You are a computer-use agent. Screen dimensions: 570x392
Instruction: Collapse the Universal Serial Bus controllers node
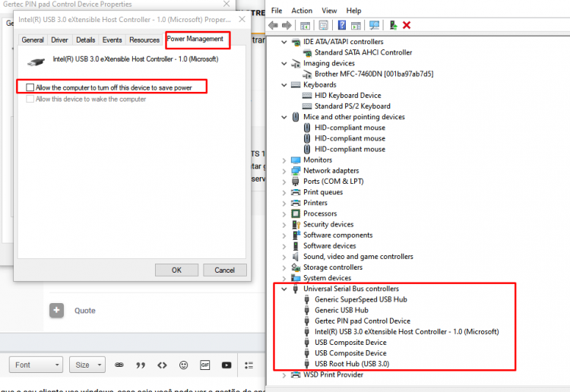click(284, 289)
